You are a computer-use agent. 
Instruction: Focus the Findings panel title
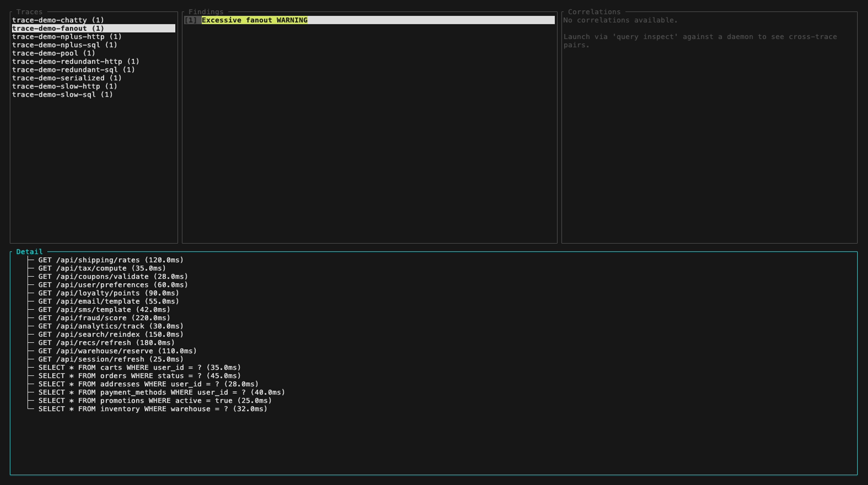click(206, 12)
